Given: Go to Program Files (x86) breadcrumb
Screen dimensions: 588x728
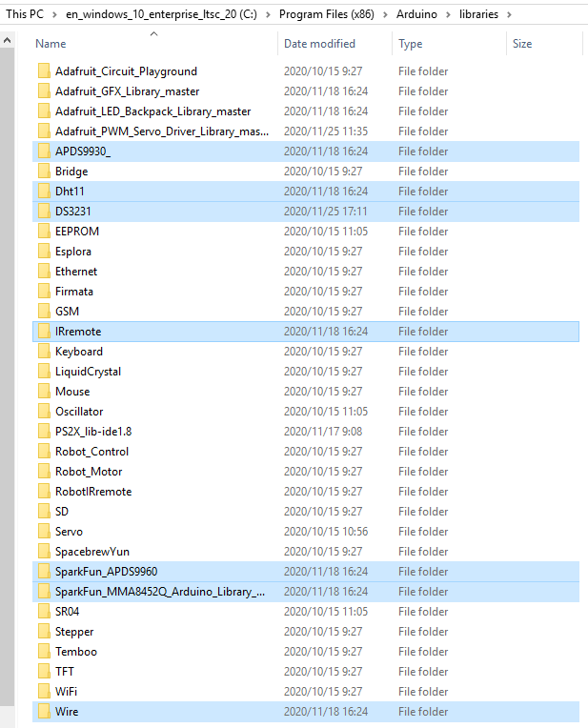Looking at the screenshot, I should coord(327,14).
